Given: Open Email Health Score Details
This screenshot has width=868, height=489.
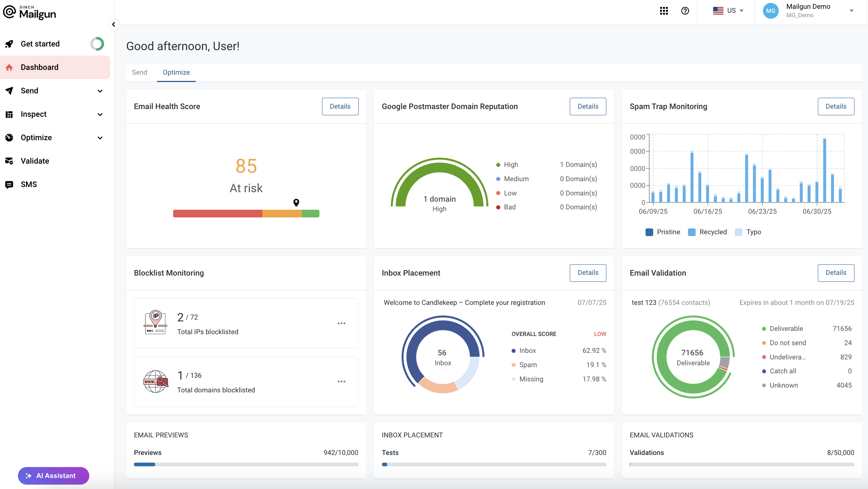Looking at the screenshot, I should coord(340,107).
